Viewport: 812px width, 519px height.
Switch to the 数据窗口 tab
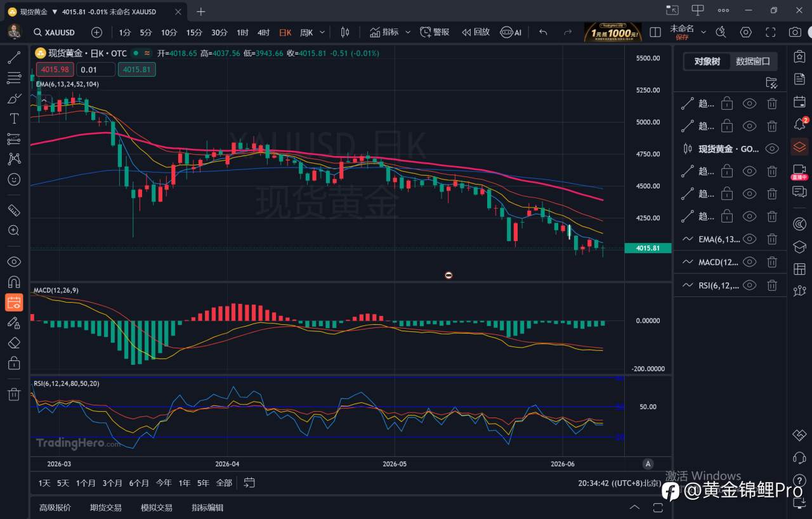click(753, 62)
